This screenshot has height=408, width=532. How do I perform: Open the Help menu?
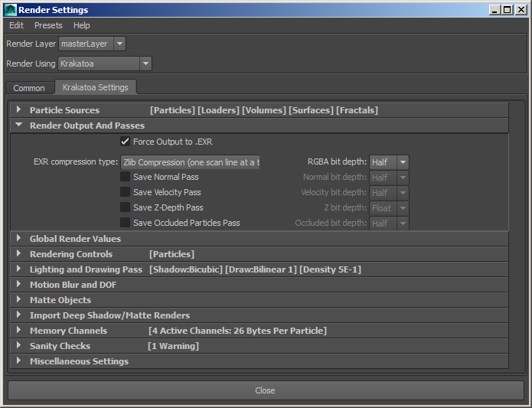point(82,25)
